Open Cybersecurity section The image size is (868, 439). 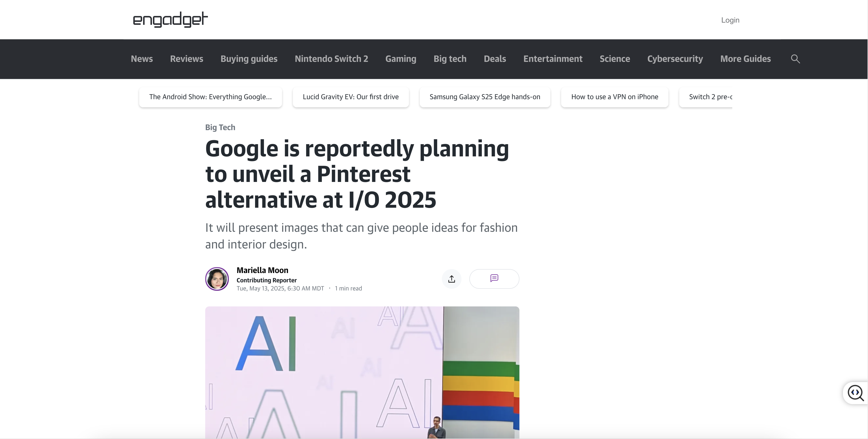(x=675, y=59)
